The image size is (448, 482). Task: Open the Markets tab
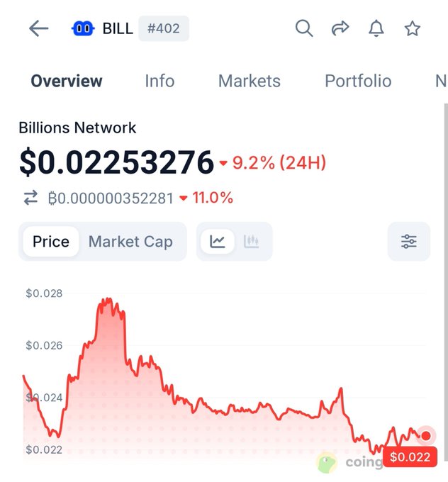[250, 81]
